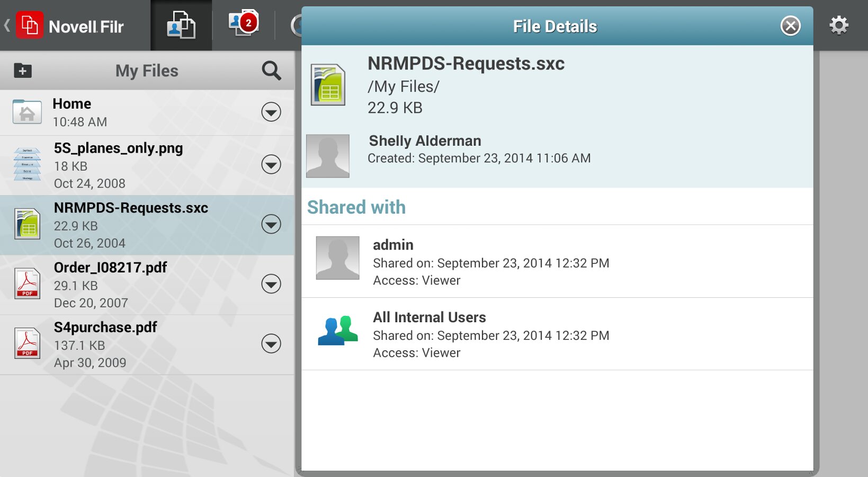Open dropdown for NRMPDS-Requests.sxc in list

[271, 225]
